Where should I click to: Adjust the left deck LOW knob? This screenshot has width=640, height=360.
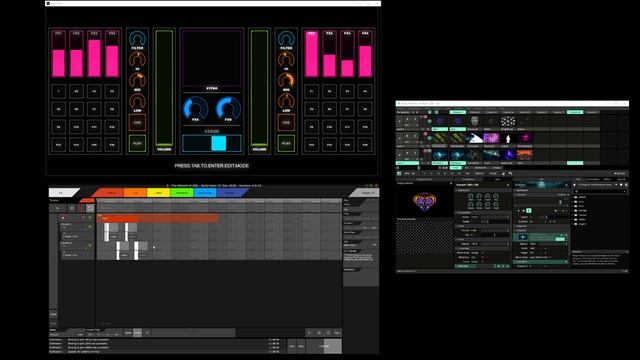tap(137, 101)
